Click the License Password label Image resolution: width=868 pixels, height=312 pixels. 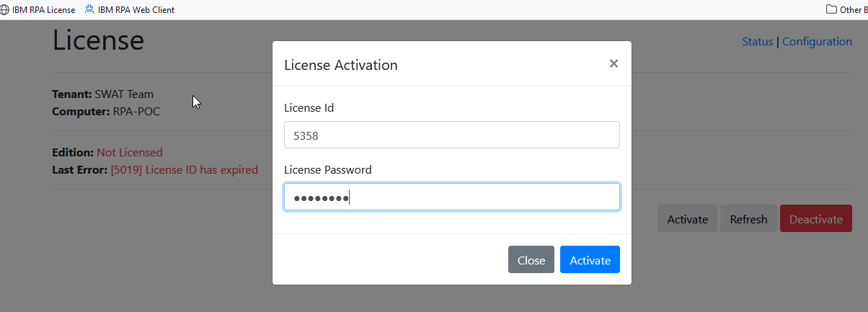[328, 170]
